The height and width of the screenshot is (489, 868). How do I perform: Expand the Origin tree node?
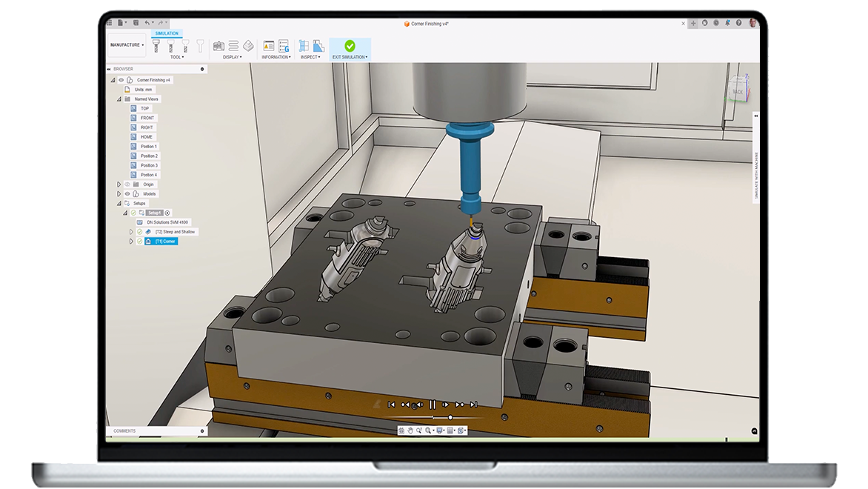point(118,184)
